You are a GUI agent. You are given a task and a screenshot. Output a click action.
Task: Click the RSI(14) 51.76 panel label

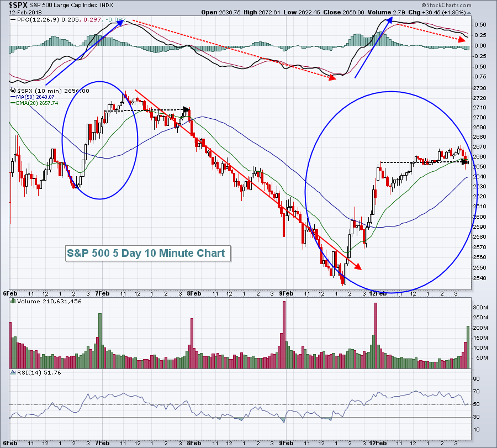[39, 372]
